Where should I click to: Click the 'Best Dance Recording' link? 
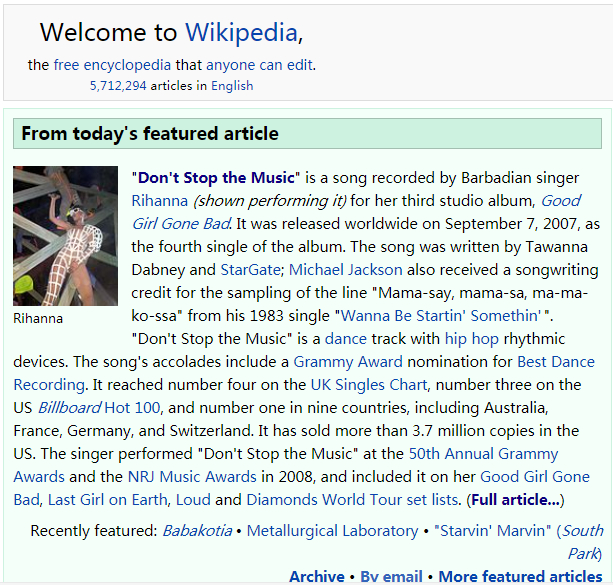coord(556,362)
